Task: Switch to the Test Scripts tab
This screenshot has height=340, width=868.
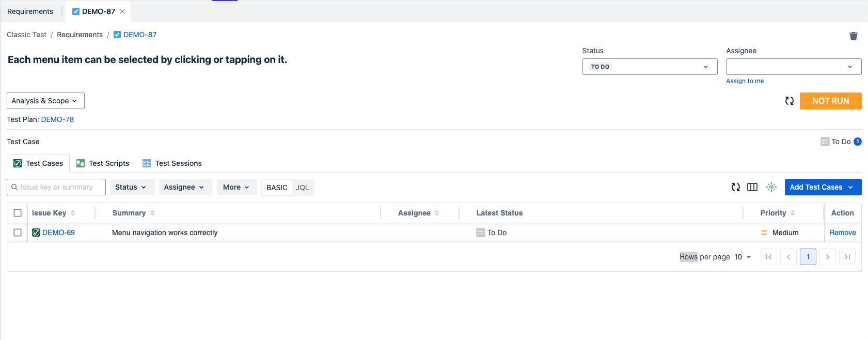Action: point(103,163)
